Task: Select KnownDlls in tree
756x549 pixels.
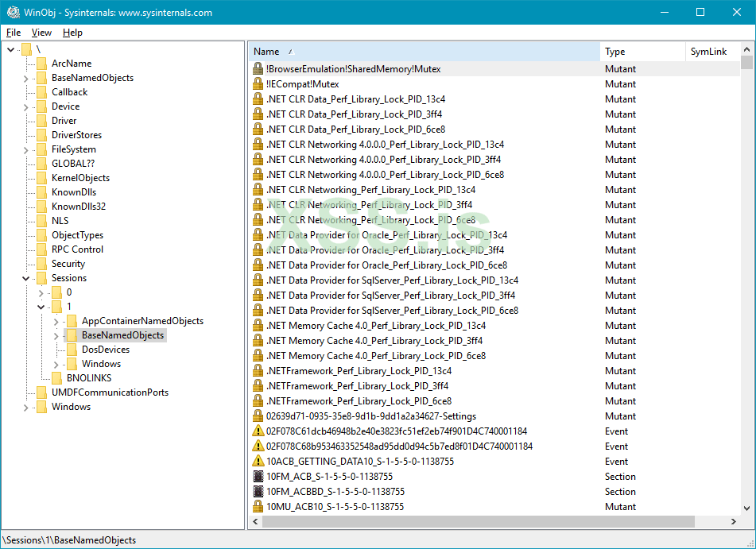Action: [x=74, y=192]
